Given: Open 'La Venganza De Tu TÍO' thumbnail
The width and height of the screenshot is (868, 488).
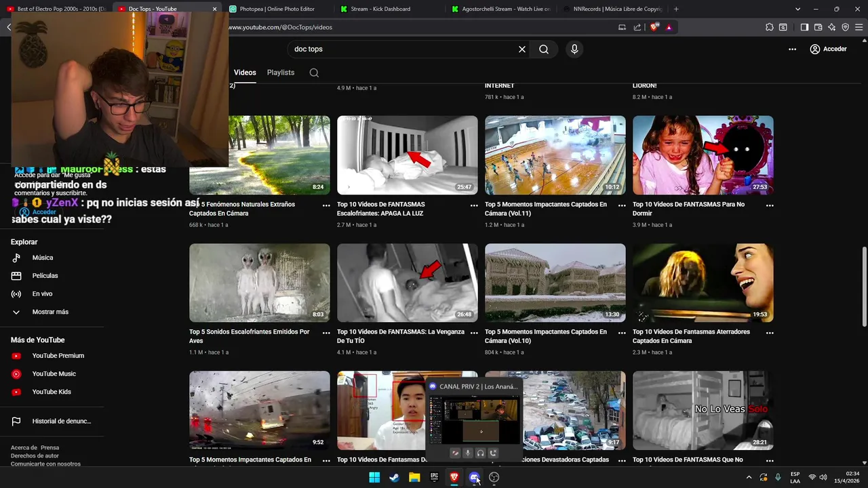Looking at the screenshot, I should (408, 283).
